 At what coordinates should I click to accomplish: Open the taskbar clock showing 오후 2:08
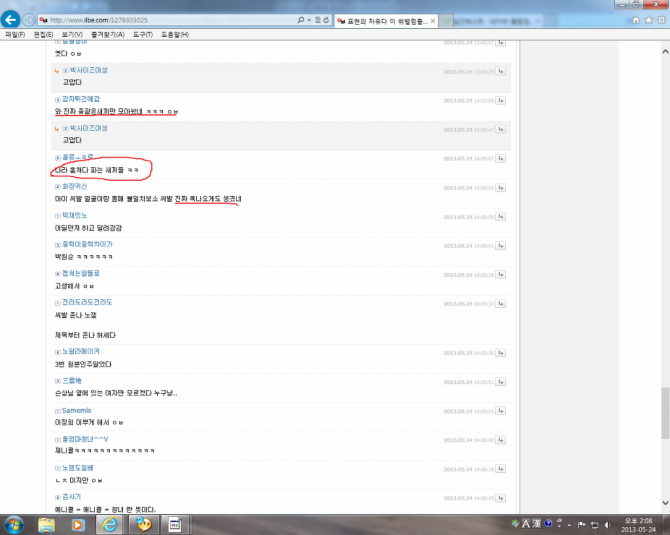[638, 525]
